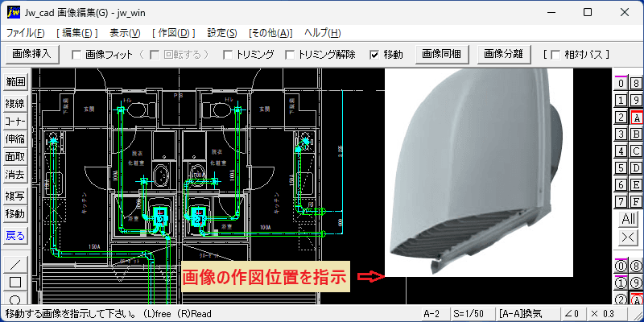Open the その他(A) menu

pos(270,33)
